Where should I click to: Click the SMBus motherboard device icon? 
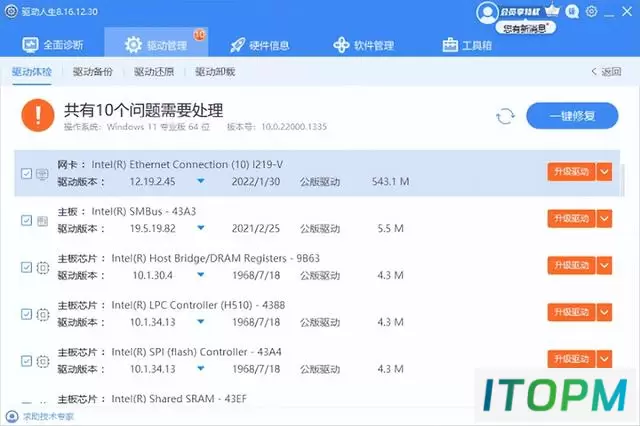point(42,221)
